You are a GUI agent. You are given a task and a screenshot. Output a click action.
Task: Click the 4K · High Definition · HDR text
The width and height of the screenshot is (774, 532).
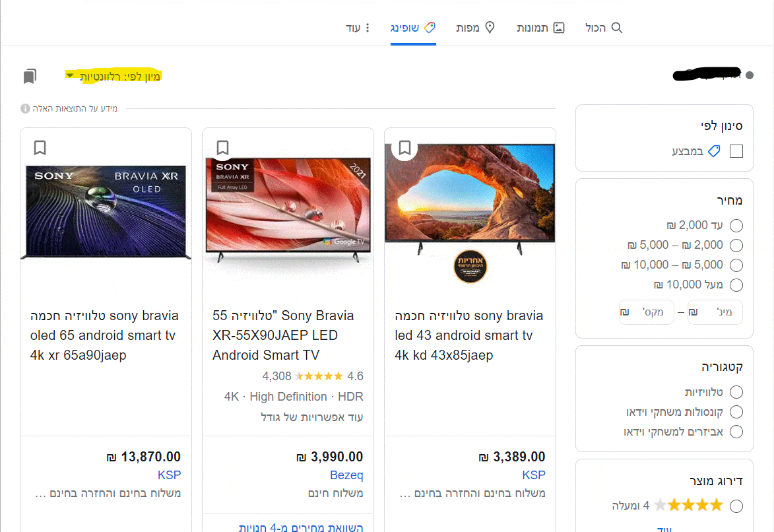(x=294, y=397)
